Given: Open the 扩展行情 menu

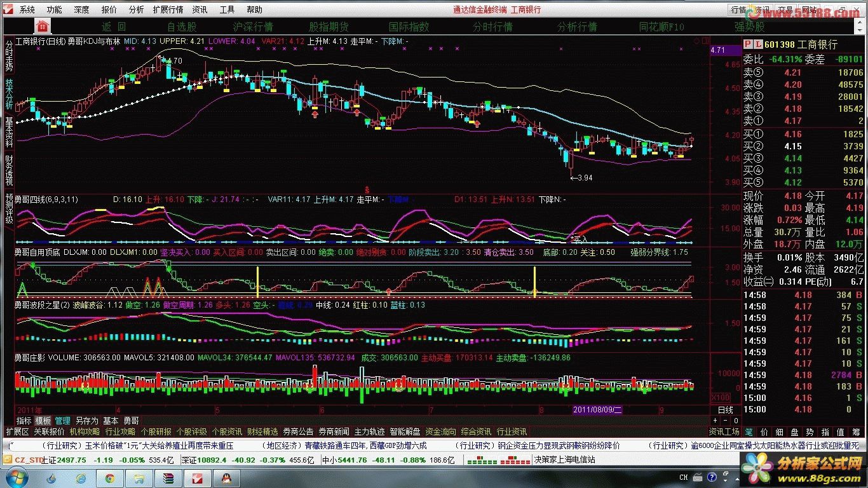Looking at the screenshot, I should pyautogui.click(x=168, y=10).
